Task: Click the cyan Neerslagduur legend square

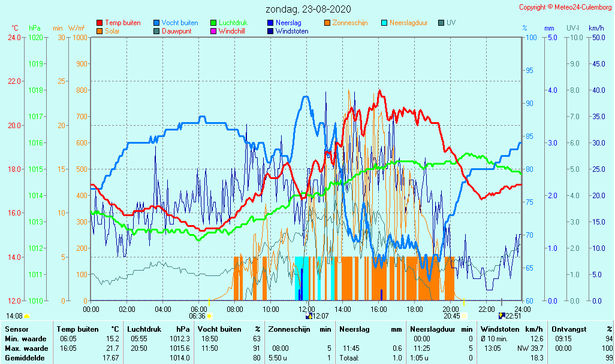Action: tap(384, 23)
